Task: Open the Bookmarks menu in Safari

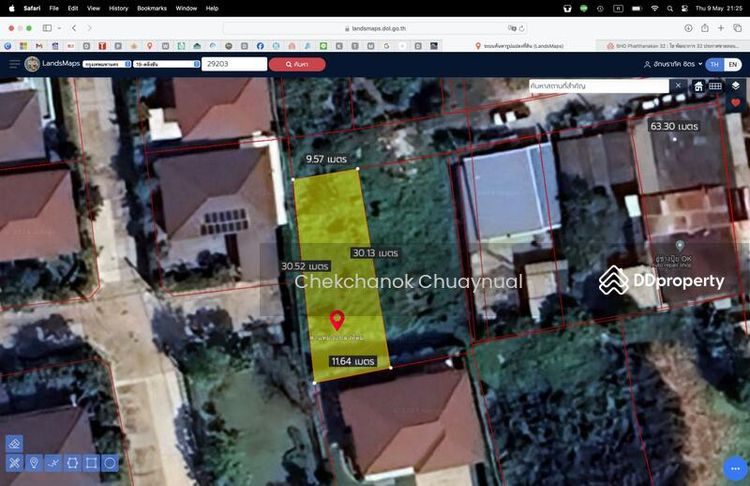Action: tap(152, 7)
